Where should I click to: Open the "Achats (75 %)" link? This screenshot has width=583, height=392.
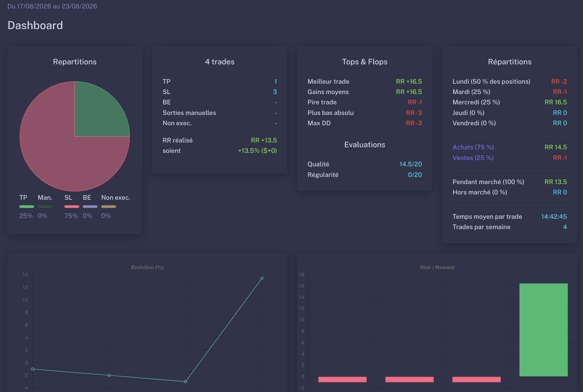coord(473,147)
